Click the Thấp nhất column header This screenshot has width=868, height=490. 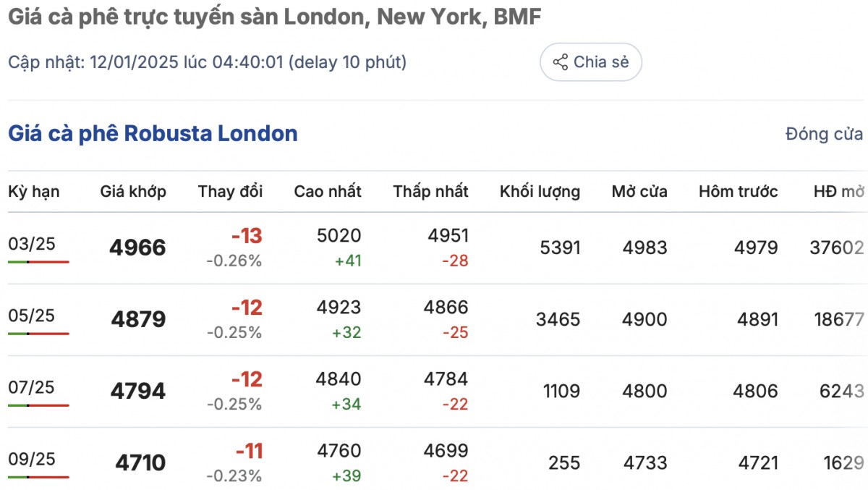coord(430,192)
